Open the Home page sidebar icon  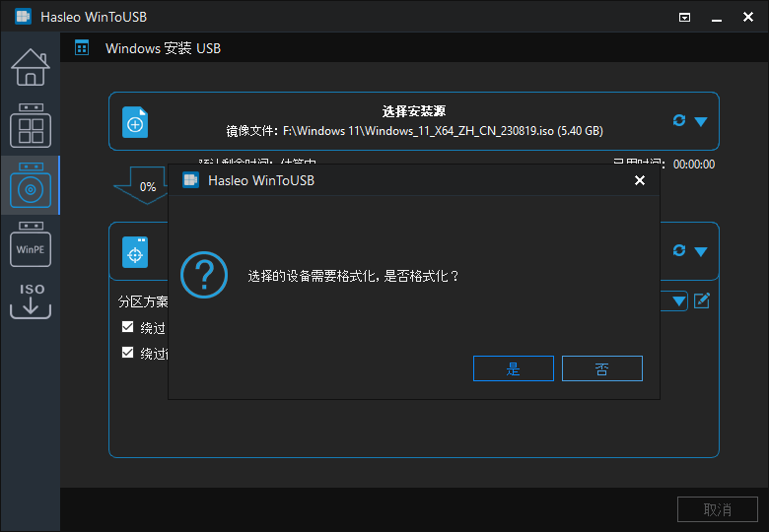pos(31,68)
